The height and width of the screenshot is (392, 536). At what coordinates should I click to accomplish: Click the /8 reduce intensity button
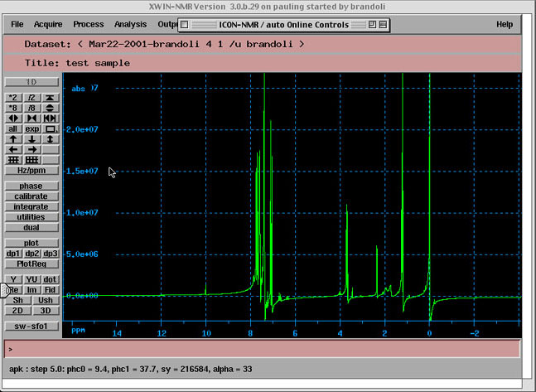[31, 108]
